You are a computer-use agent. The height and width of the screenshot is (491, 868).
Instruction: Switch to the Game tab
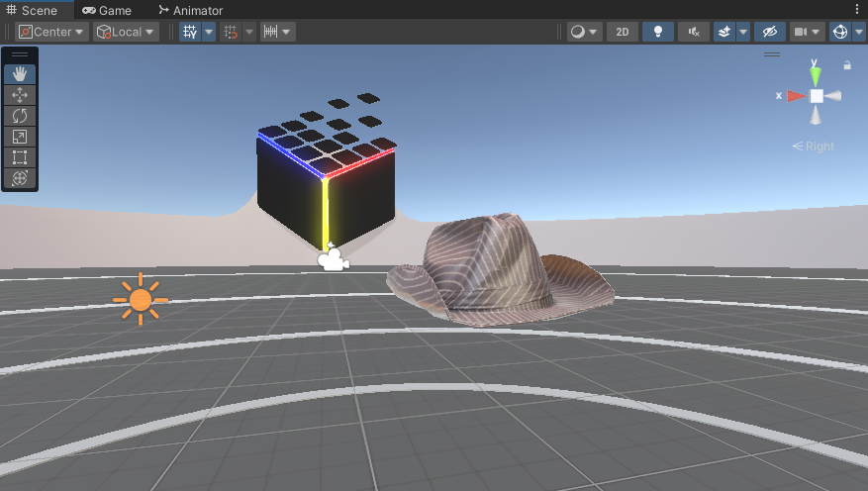click(107, 10)
